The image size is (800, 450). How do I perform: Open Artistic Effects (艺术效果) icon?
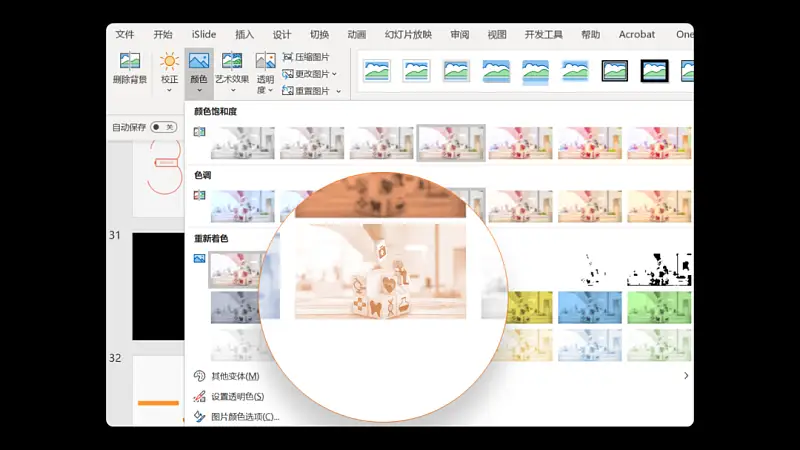click(x=232, y=61)
